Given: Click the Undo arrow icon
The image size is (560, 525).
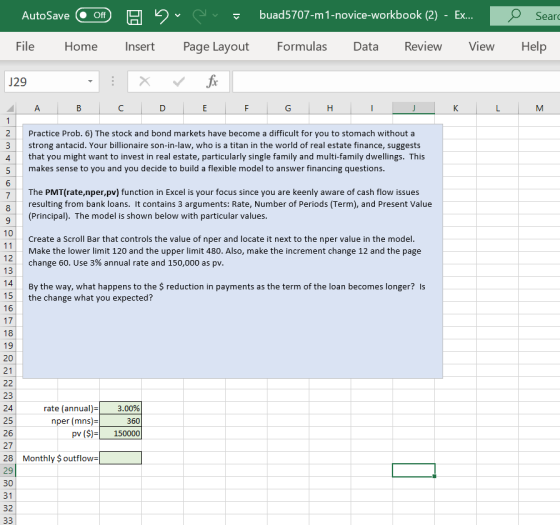Looking at the screenshot, I should [161, 16].
